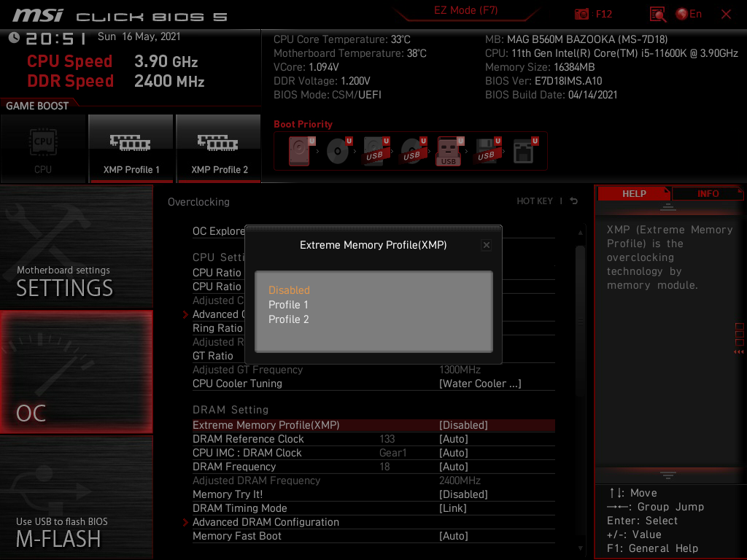The width and height of the screenshot is (747, 560).
Task: Open CPU IMC : DRAM Clock dropdown
Action: (454, 453)
